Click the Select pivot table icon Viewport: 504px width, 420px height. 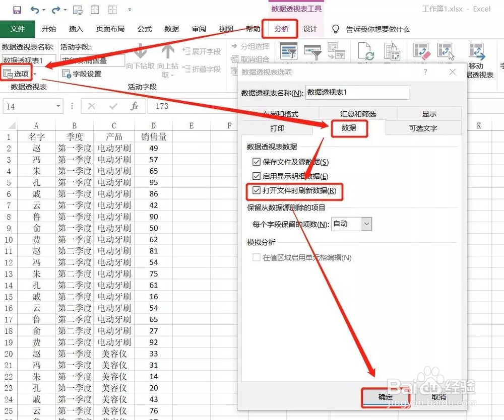point(446,51)
